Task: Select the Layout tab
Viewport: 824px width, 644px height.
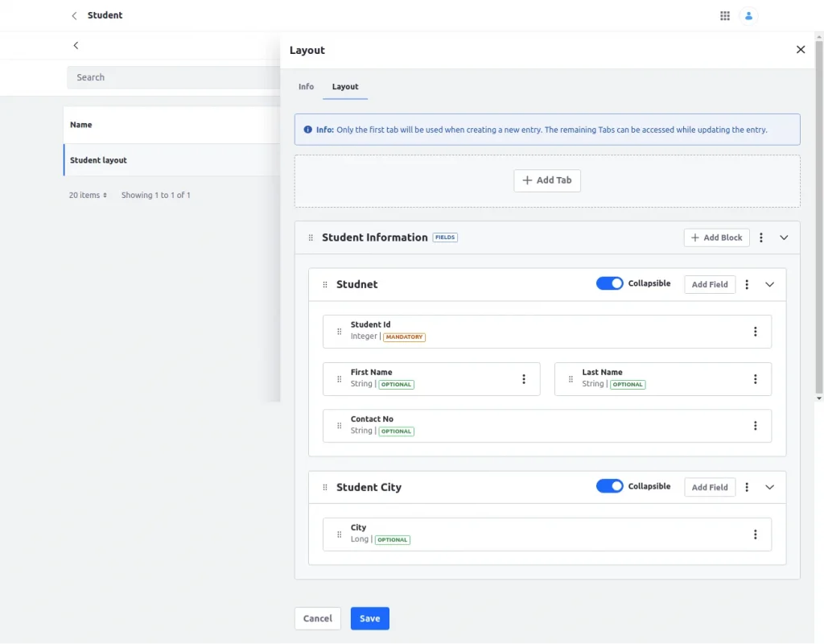Action: point(345,87)
